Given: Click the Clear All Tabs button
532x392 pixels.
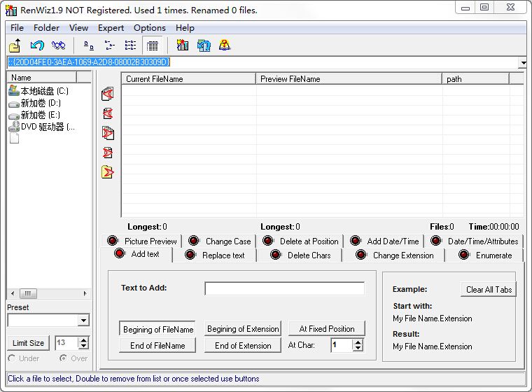Looking at the screenshot, I should (x=489, y=290).
